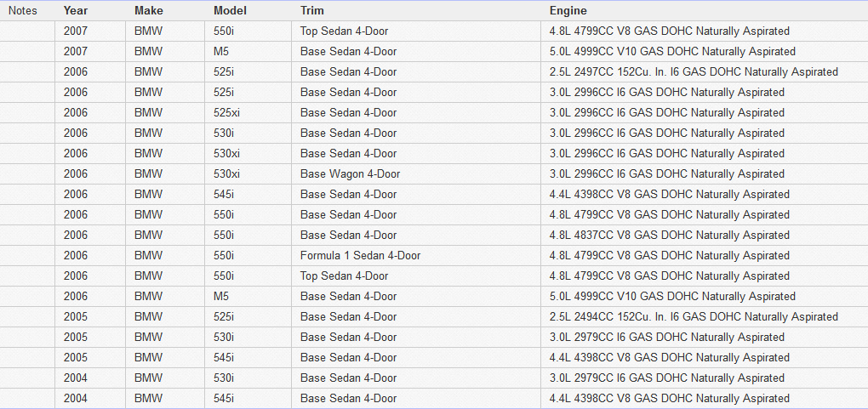Click the M5 model in the 2007 row
The height and width of the screenshot is (409, 868).
tap(222, 52)
